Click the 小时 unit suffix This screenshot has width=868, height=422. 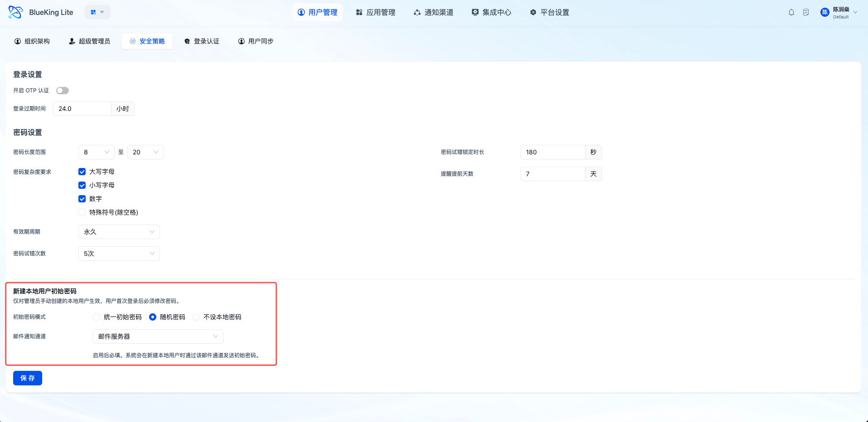pyautogui.click(x=123, y=109)
